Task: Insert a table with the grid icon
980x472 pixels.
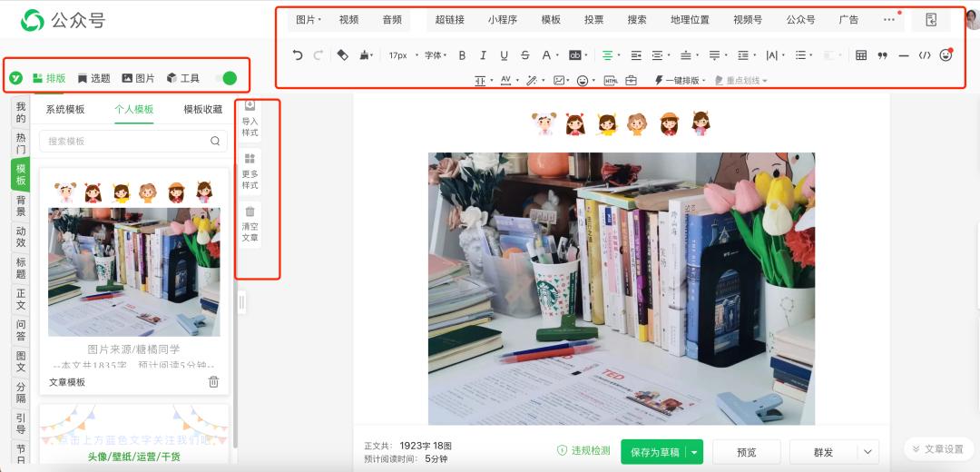Action: point(861,55)
